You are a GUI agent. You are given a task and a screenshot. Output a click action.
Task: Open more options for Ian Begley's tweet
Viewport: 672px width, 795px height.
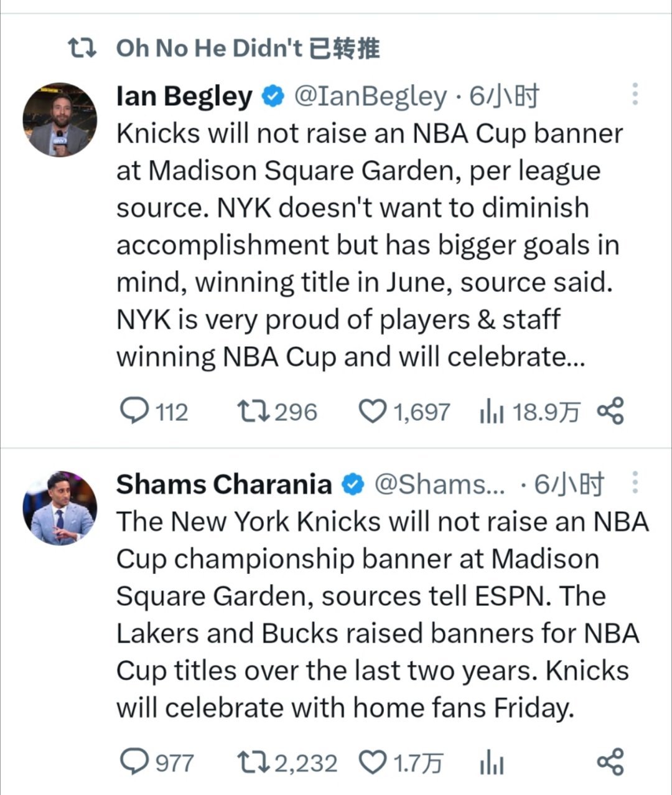635,94
